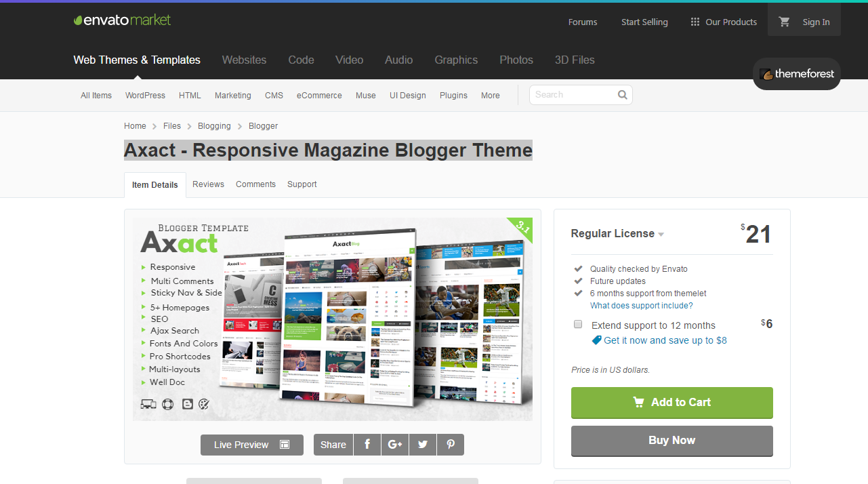Viewport: 868px width, 484px height.
Task: Select the CMS category
Action: (x=274, y=96)
